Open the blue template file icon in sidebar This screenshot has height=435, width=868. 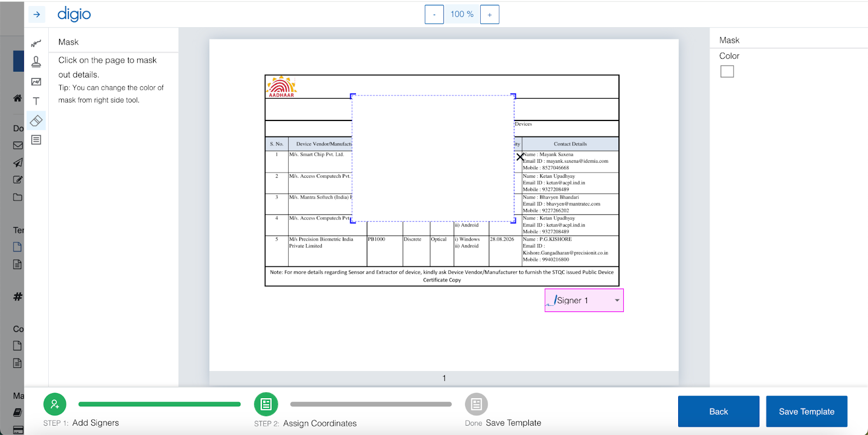(17, 247)
